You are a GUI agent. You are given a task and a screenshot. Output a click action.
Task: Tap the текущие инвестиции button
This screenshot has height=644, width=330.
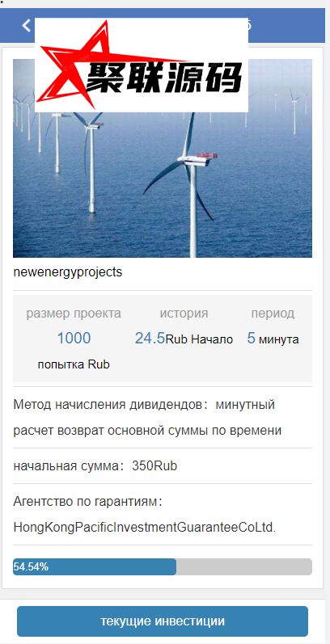(x=163, y=621)
